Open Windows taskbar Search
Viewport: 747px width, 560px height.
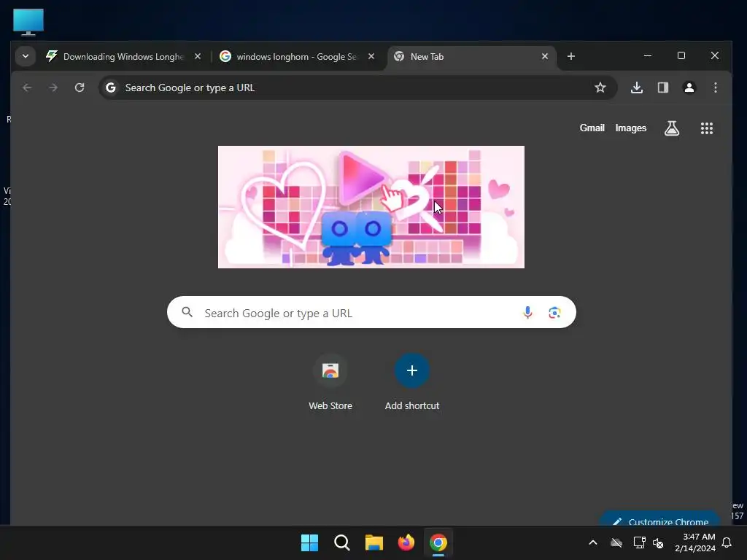[342, 542]
